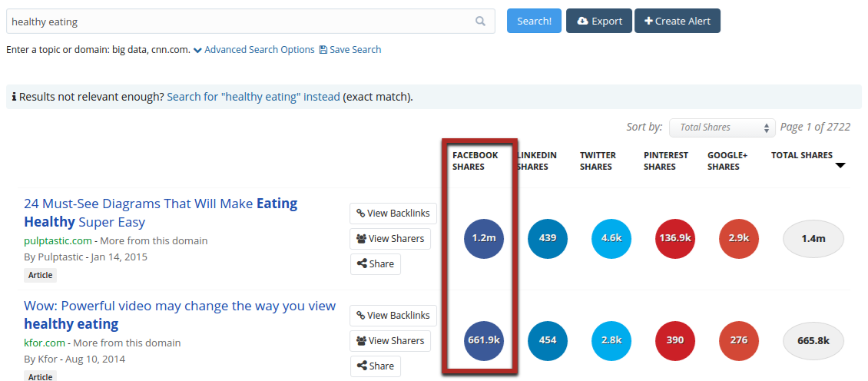
Task: Sort by the Facebook Shares column header
Action: [475, 161]
